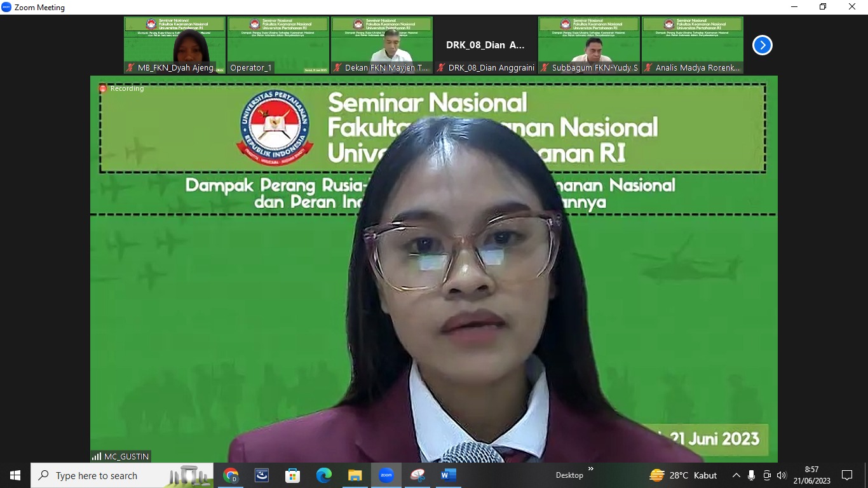
Task: Click the Zoom taskbar icon
Action: [386, 475]
